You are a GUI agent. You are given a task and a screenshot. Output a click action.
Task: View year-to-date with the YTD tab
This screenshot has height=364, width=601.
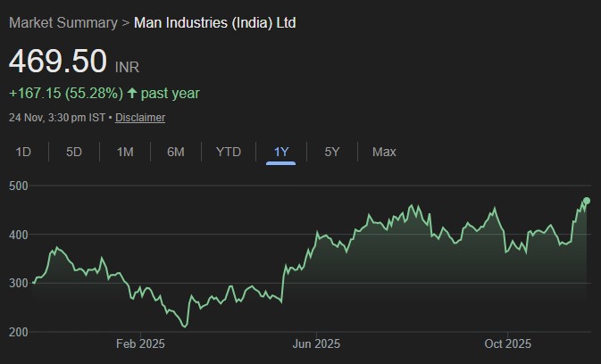point(229,152)
